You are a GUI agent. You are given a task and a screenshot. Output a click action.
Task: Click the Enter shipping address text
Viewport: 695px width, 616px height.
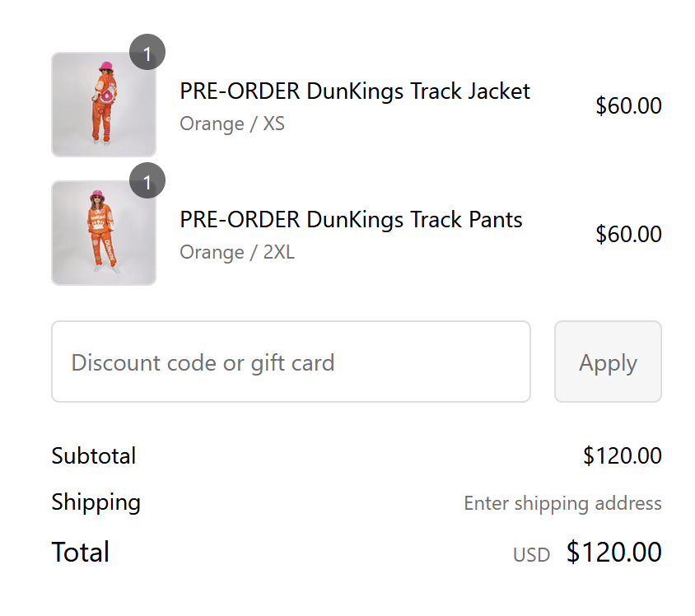[562, 503]
